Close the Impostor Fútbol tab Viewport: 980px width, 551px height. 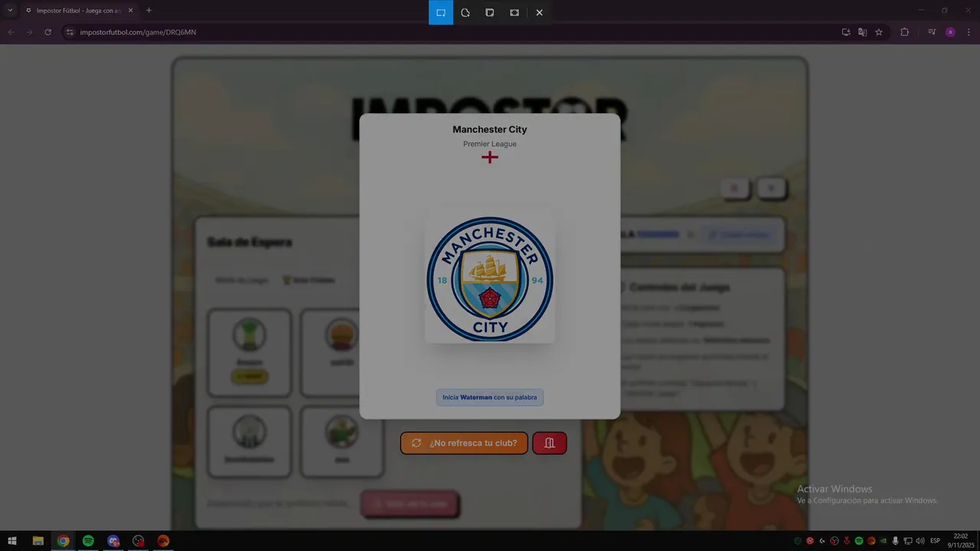point(130,11)
